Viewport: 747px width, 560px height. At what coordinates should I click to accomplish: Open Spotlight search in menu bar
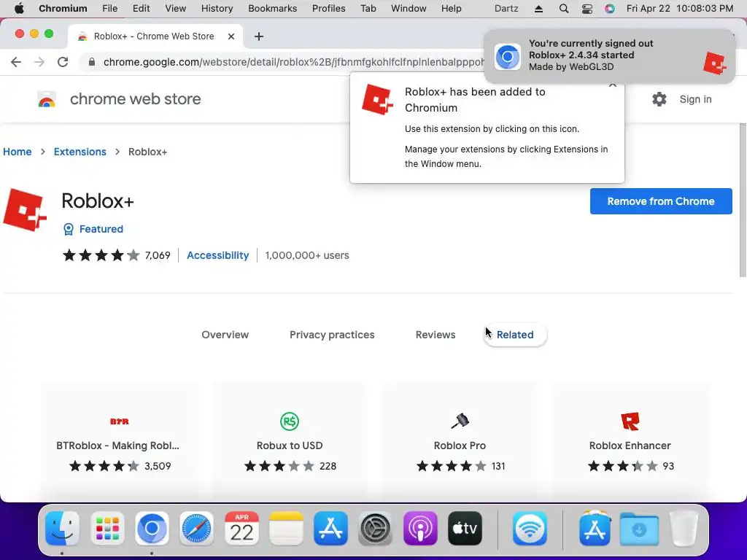564,9
